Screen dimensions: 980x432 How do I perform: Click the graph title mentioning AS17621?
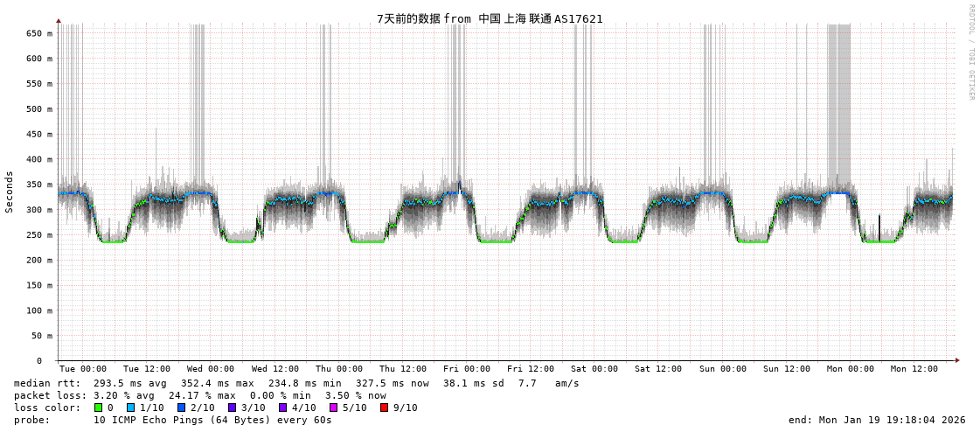(490, 18)
